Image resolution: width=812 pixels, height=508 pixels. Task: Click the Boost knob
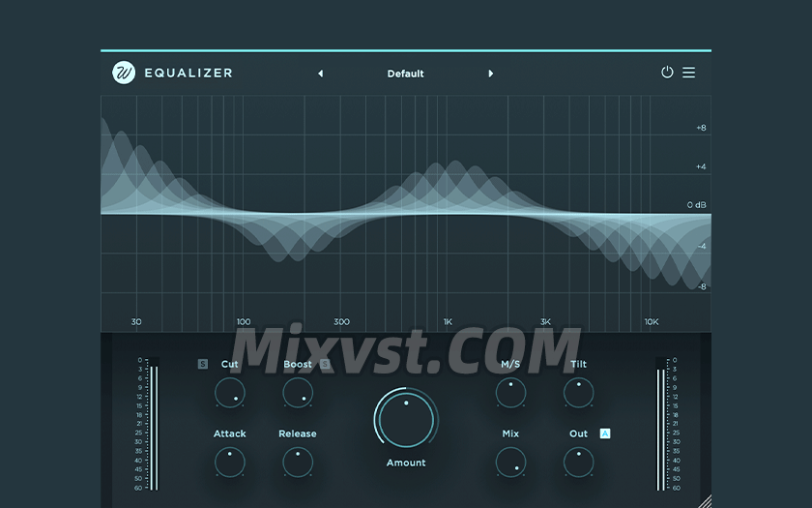[x=298, y=393]
